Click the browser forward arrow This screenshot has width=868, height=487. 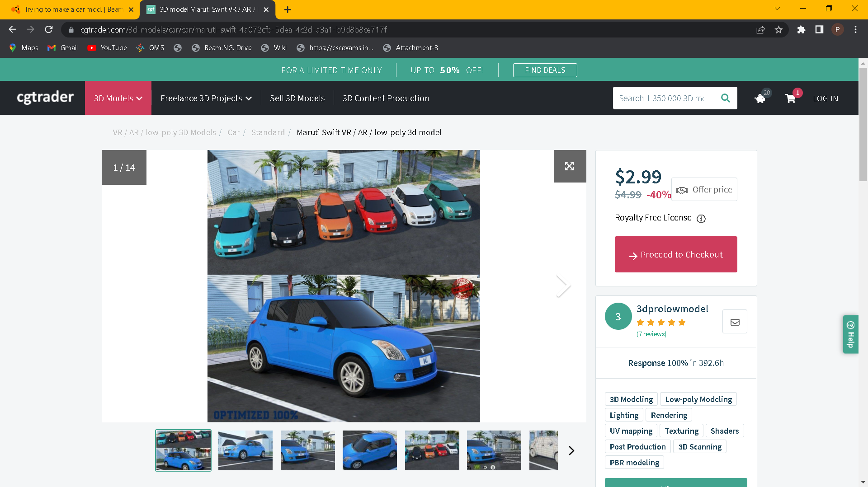(30, 29)
